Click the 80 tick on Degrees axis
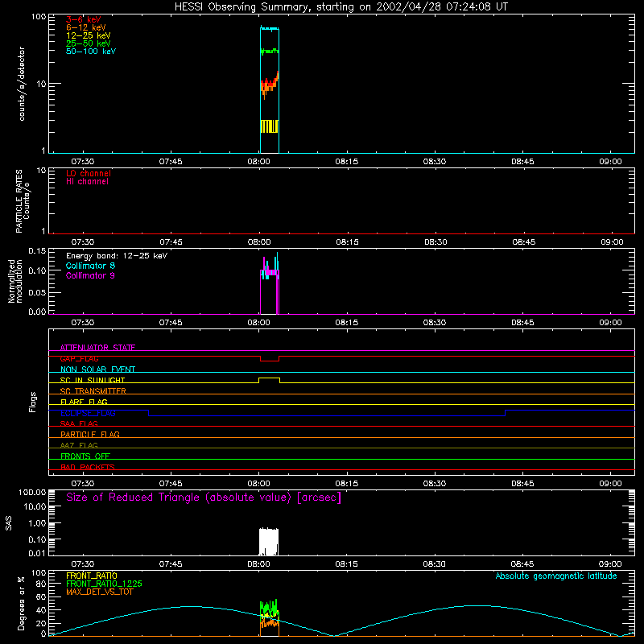 coord(41,584)
